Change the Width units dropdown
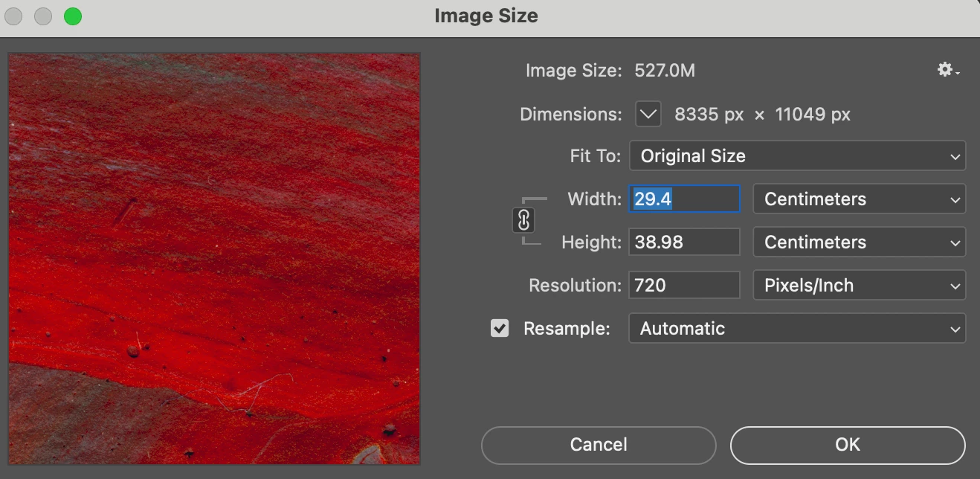The width and height of the screenshot is (980, 479). 860,199
